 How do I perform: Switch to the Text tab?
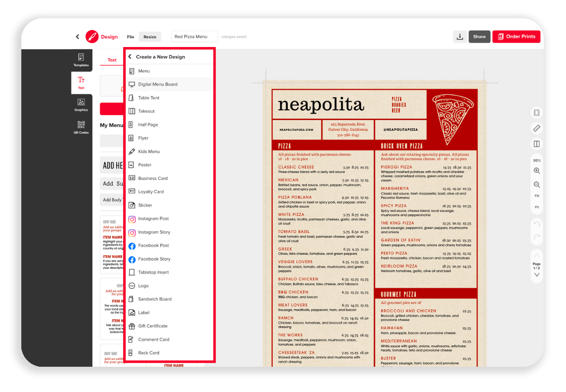[112, 60]
